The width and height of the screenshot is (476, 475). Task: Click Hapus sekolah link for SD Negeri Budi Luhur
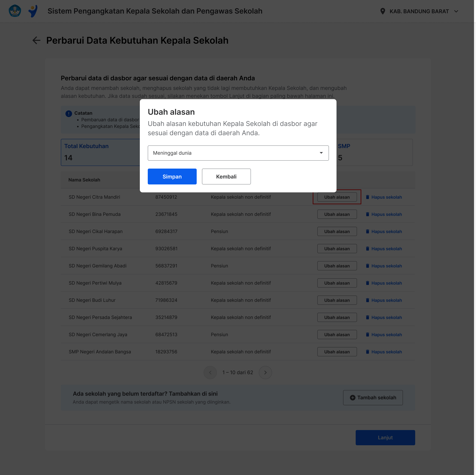(x=387, y=300)
